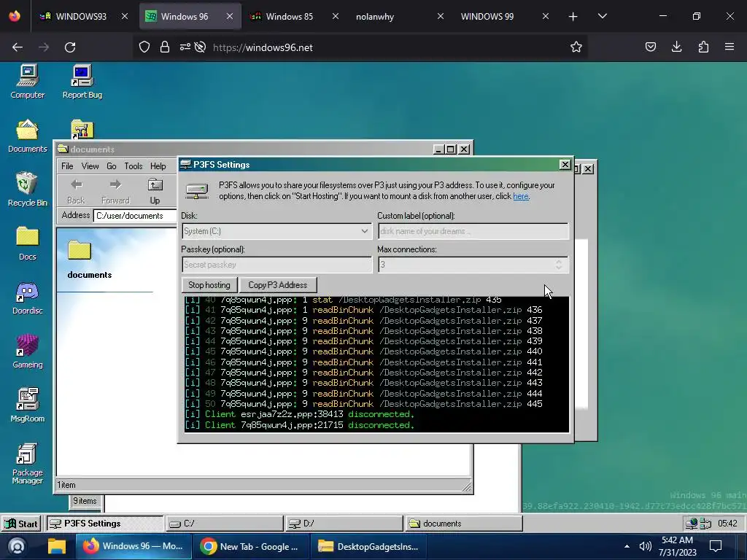
Task: Click the volume speaker tray icon
Action: (645, 546)
